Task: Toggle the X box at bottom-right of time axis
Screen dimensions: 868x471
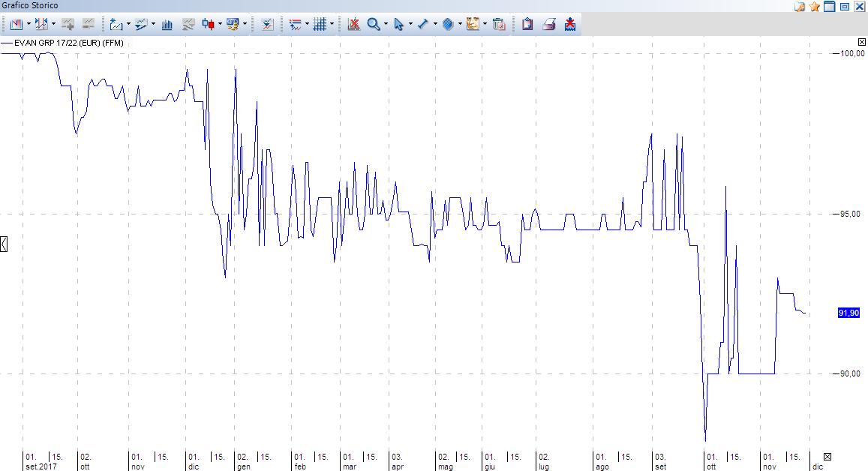Action: [x=827, y=457]
